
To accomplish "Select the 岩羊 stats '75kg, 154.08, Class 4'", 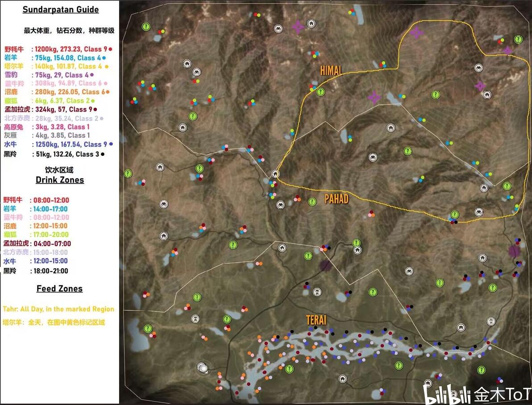I will (x=68, y=58).
